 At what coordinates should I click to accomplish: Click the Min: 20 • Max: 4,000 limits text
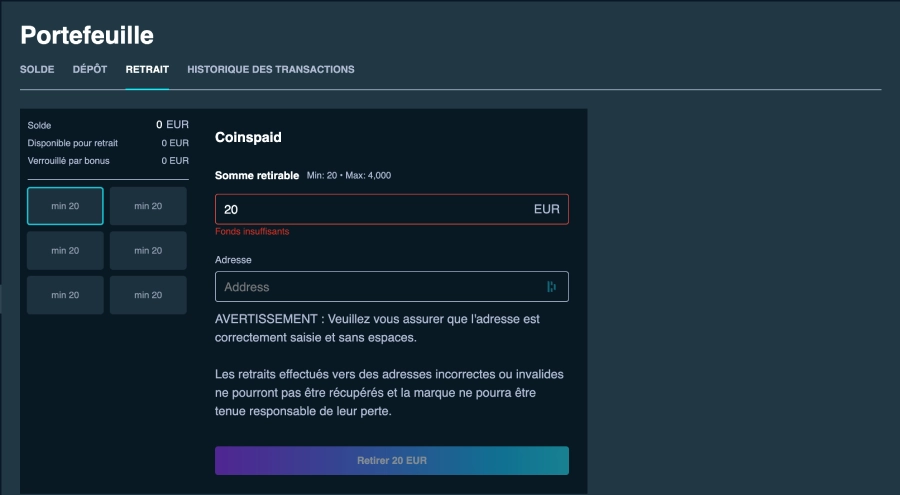pos(349,176)
